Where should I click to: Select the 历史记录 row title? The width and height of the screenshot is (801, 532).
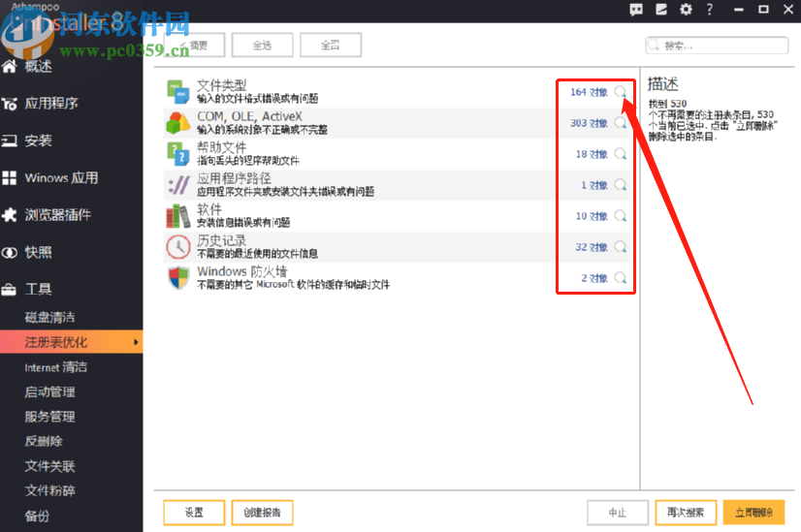[x=222, y=240]
